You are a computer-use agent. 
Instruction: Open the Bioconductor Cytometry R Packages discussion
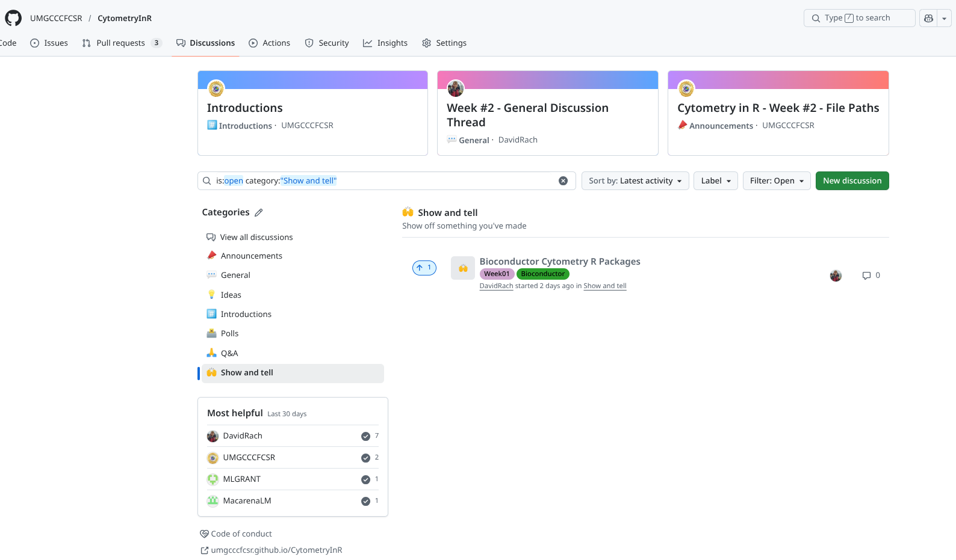[x=559, y=262]
